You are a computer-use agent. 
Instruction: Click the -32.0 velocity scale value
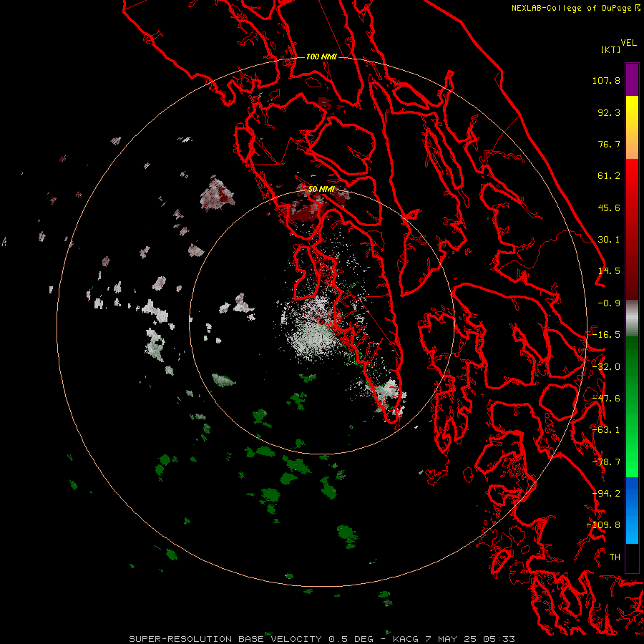click(606, 367)
